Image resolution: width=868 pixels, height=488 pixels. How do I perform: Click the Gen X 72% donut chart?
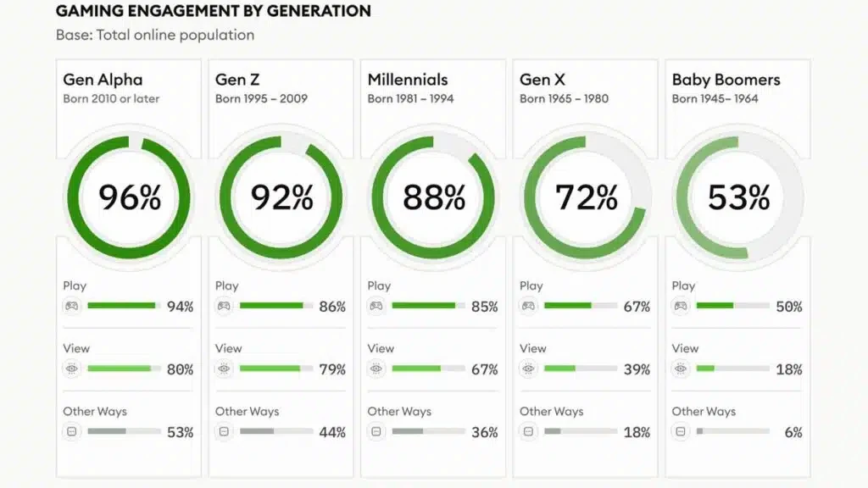tap(585, 197)
